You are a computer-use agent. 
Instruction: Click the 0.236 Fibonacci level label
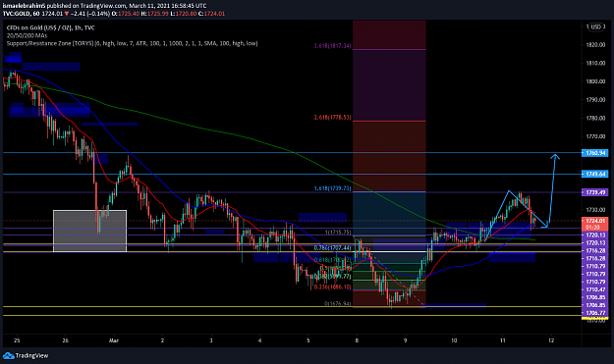332,286
